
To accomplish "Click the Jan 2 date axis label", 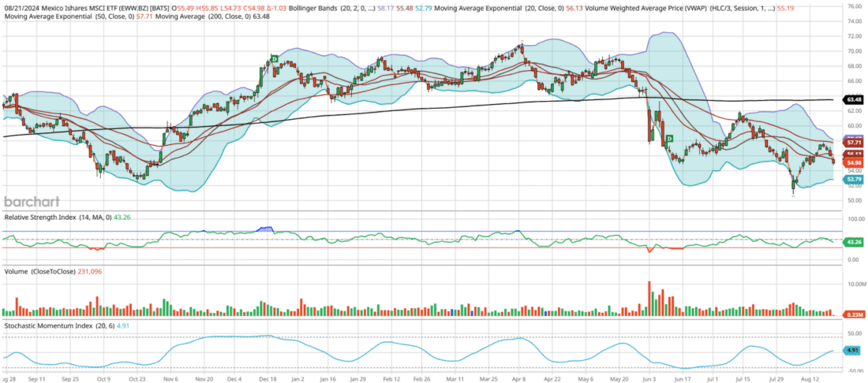I will (x=297, y=380).
